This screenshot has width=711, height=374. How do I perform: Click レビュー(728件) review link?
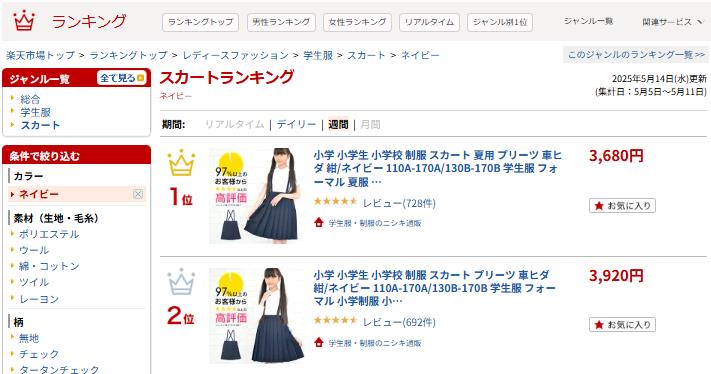(399, 204)
